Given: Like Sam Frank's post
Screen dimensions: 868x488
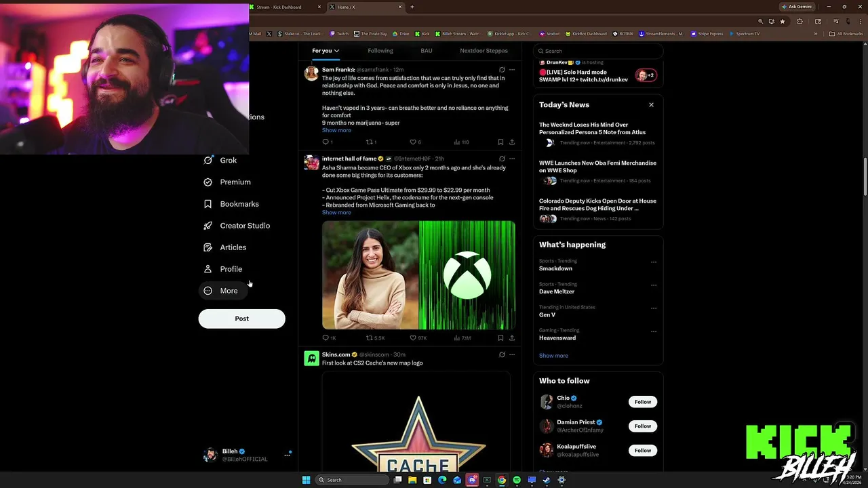Looking at the screenshot, I should tap(415, 142).
